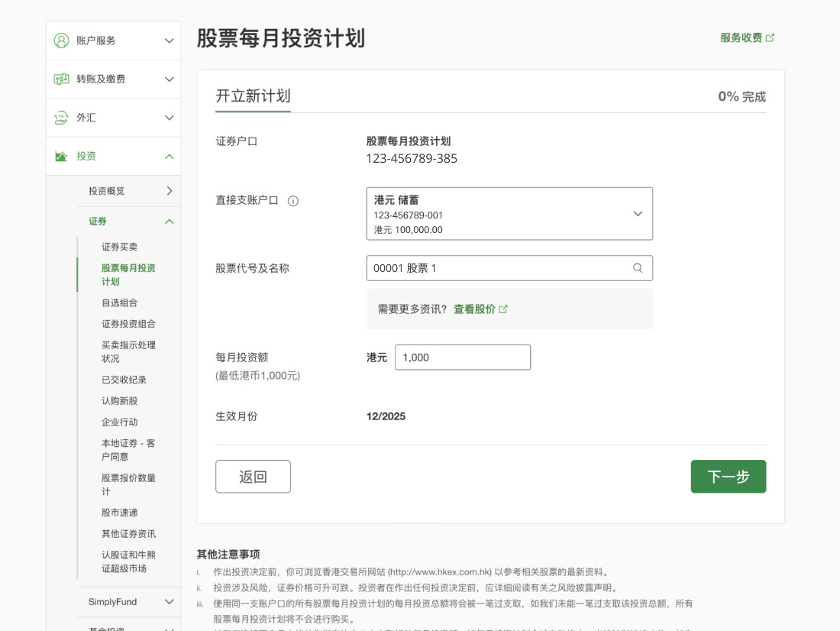Viewport: 840px width, 631px height.
Task: Open the 查看股价 link
Action: click(474, 309)
